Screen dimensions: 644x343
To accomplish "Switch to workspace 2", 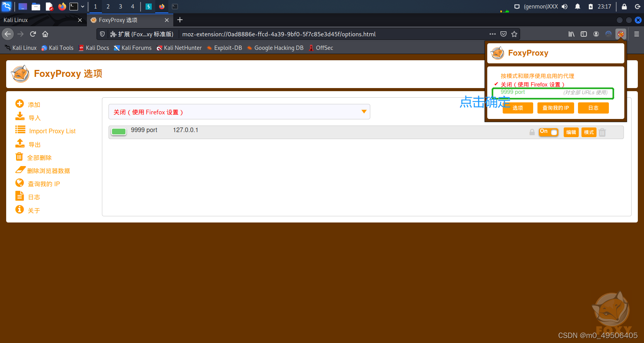I will coord(108,6).
